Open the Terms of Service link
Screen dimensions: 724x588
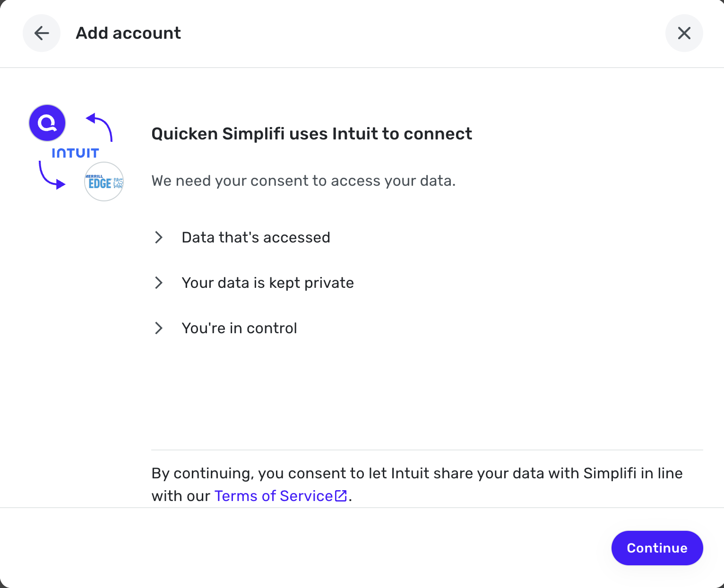tap(274, 496)
